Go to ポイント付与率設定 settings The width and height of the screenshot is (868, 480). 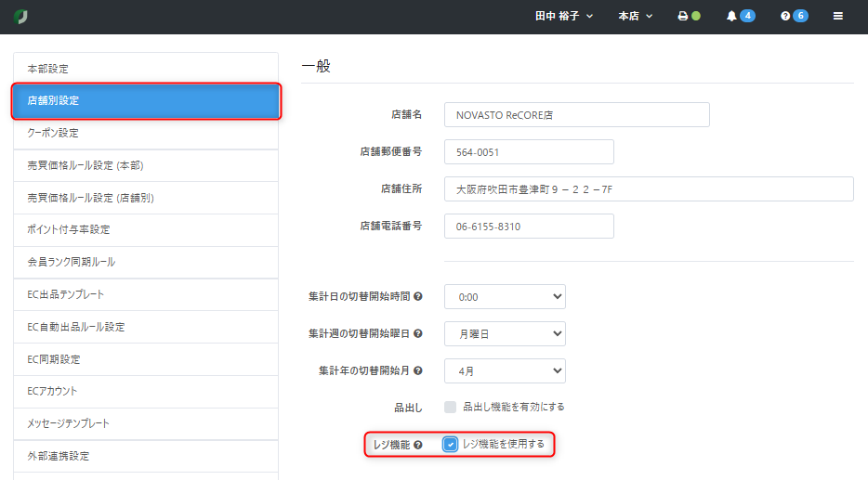(x=146, y=229)
